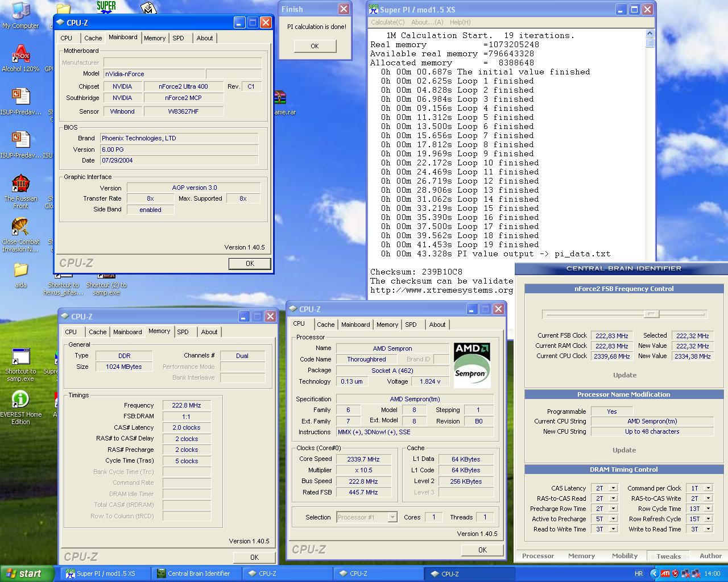Click HR language indicator in taskbar

[639, 573]
